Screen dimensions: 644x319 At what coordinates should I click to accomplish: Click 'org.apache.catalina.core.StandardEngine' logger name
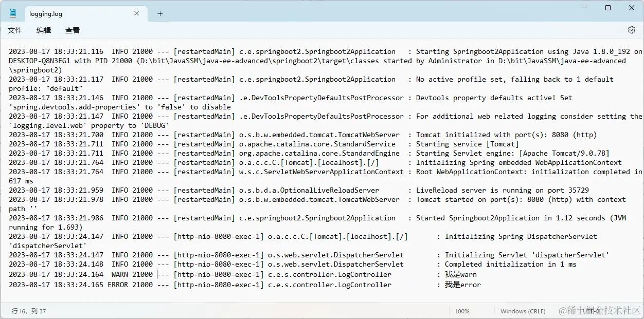tap(319, 153)
